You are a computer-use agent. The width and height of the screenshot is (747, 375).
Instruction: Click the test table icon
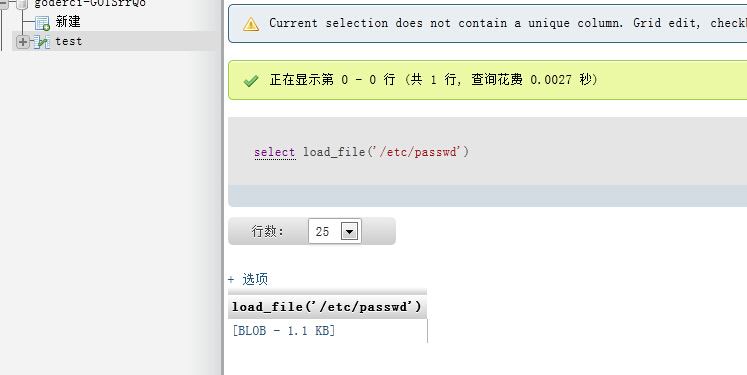[42, 42]
